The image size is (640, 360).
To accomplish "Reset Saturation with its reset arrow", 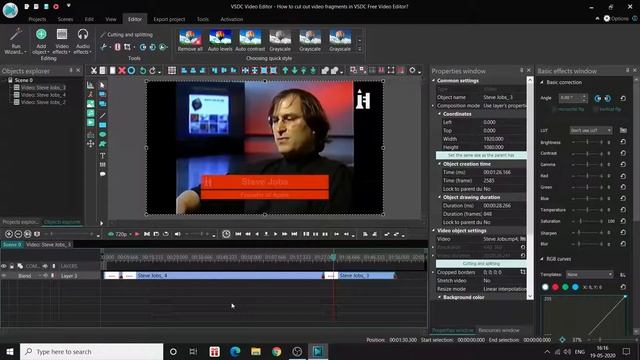I will point(623,221).
